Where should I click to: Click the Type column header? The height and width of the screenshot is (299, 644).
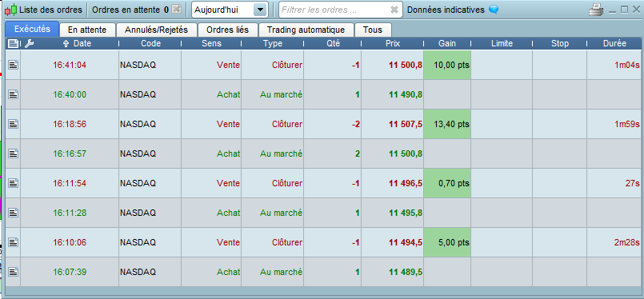pos(273,43)
